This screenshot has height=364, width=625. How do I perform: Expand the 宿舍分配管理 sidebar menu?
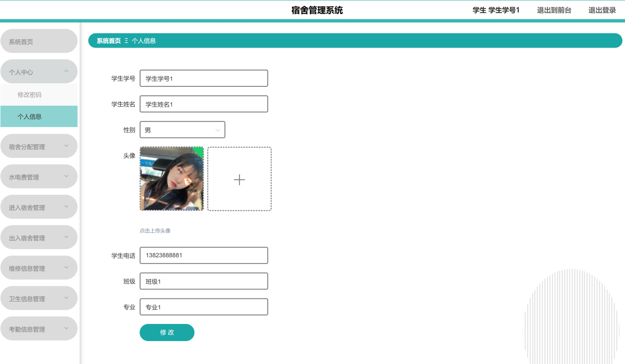(39, 146)
